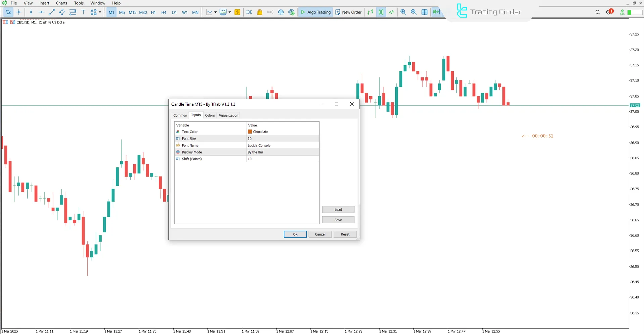Select candlestick chart display mode

pos(381,12)
